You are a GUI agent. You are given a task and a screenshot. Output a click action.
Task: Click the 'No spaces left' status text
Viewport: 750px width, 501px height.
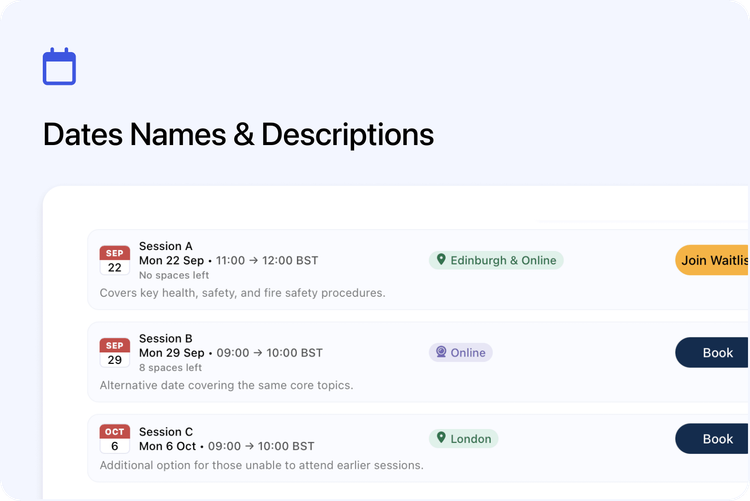coord(174,275)
